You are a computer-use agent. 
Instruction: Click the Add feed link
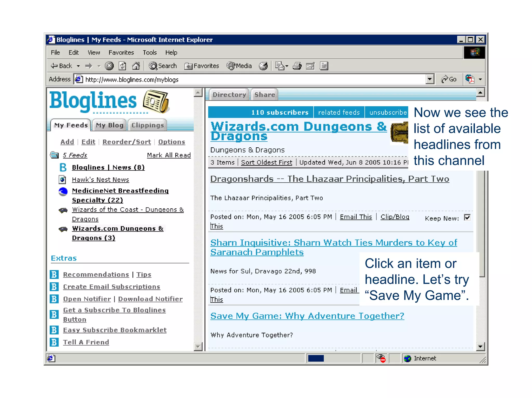(x=67, y=142)
